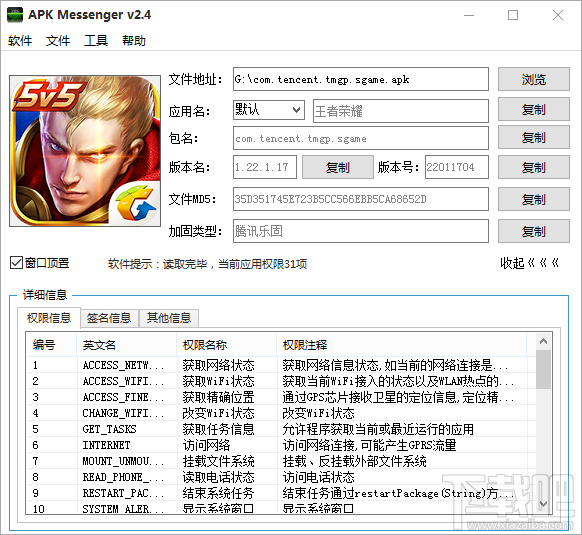Click the permissions list scroll down arrow
The height and width of the screenshot is (535, 582).
(x=543, y=504)
